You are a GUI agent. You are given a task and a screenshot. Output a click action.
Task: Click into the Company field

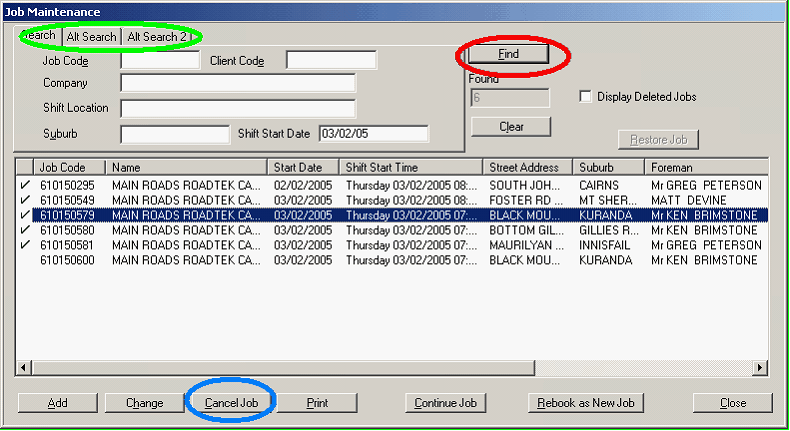pos(238,83)
